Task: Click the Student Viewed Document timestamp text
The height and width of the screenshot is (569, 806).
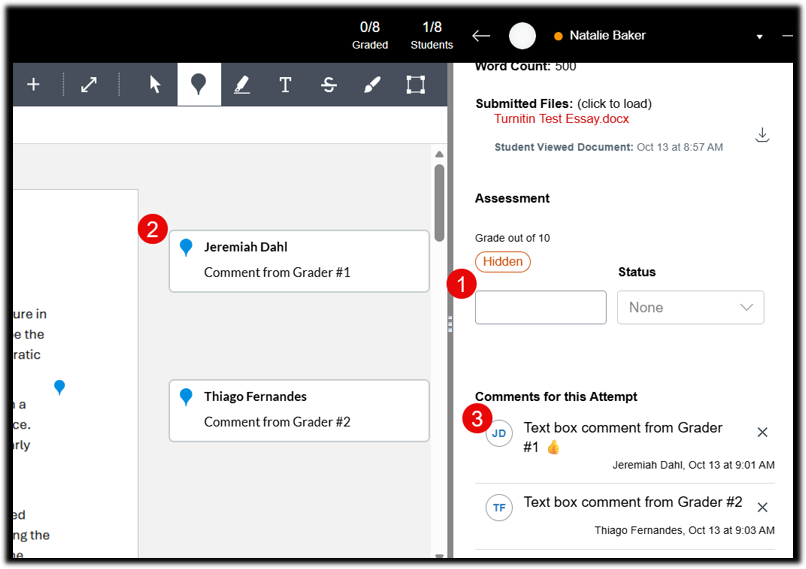Action: click(x=609, y=148)
